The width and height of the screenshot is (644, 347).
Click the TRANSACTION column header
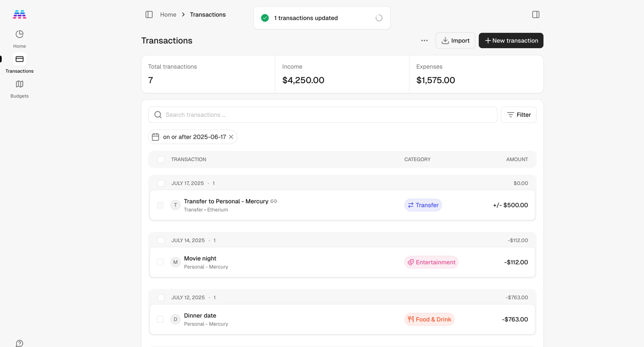point(189,159)
